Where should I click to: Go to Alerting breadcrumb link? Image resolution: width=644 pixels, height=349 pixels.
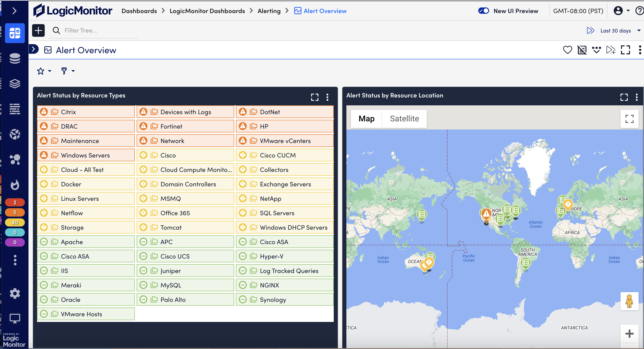pyautogui.click(x=269, y=11)
